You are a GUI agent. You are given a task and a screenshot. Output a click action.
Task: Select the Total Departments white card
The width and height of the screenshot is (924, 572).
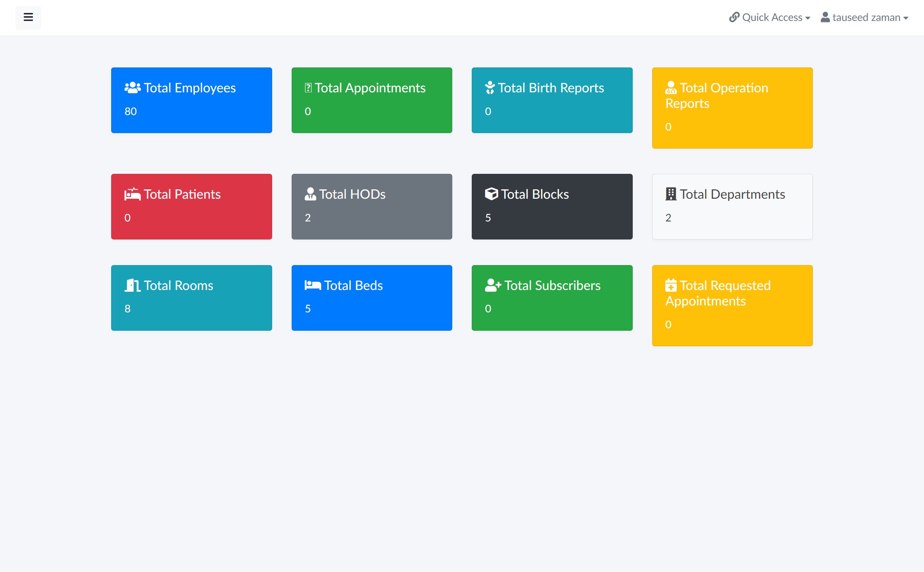pos(732,207)
